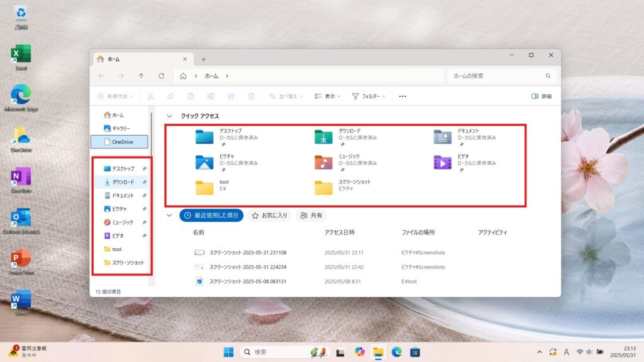Select ミュージック in the navigation pane
Viewport: 644px width, 362px height.
pyautogui.click(x=120, y=222)
